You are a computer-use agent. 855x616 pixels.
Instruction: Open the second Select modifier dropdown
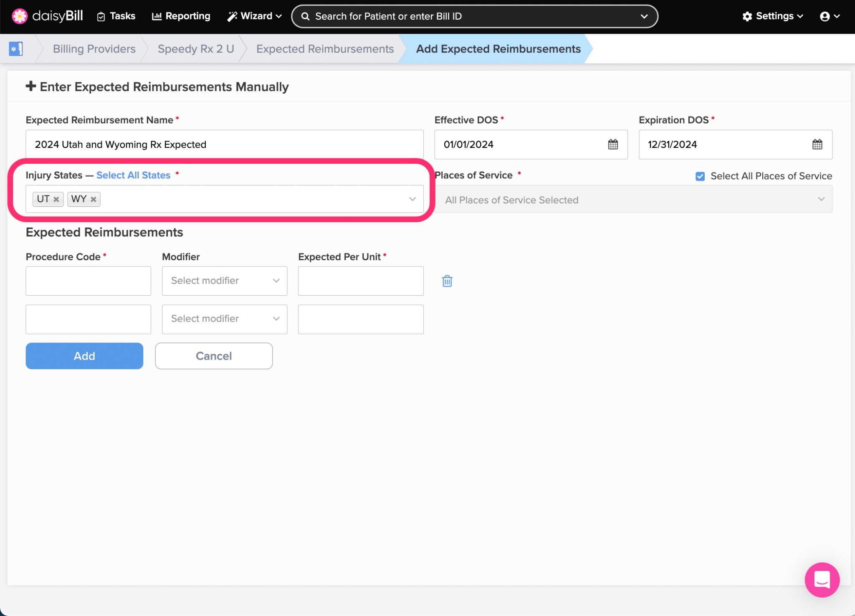[225, 319]
